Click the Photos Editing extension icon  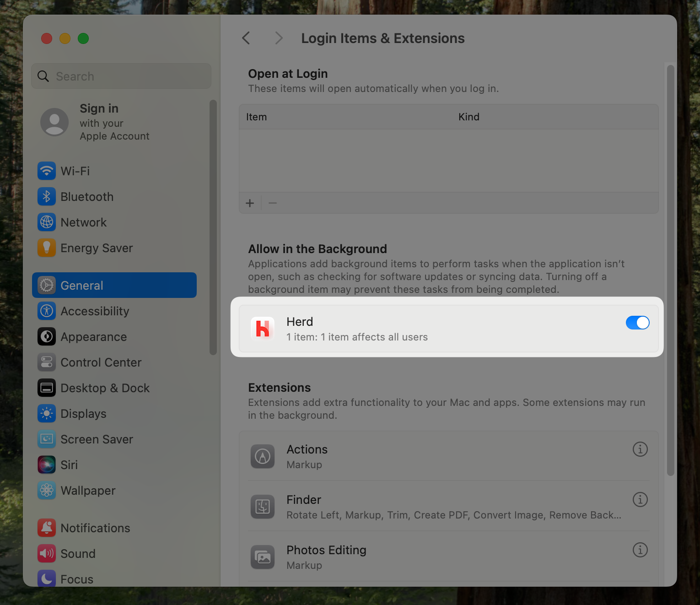click(263, 557)
